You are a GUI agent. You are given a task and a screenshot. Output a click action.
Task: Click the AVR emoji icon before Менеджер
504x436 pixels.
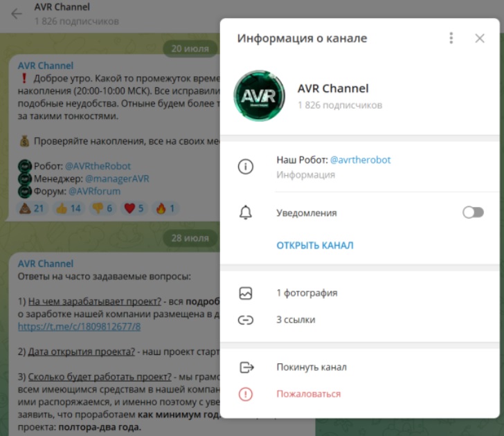pos(25,179)
